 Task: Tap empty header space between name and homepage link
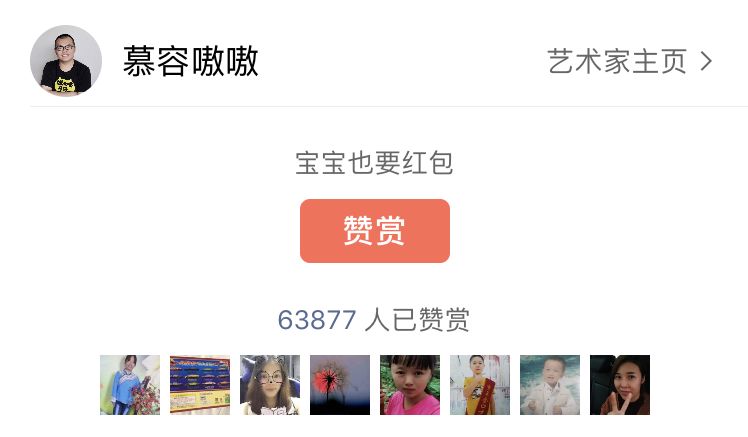click(403, 62)
